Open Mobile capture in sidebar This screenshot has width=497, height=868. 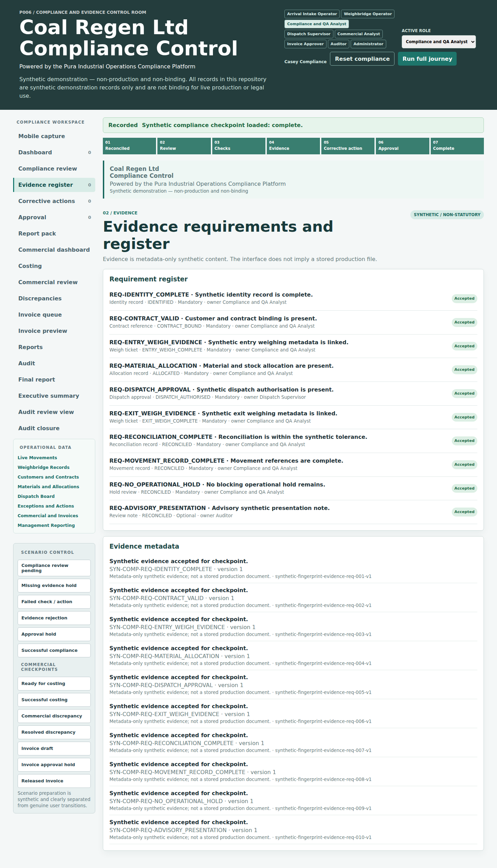coord(54,136)
